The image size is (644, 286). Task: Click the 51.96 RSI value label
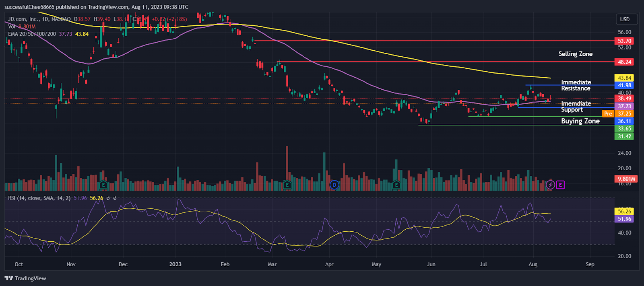tap(624, 219)
